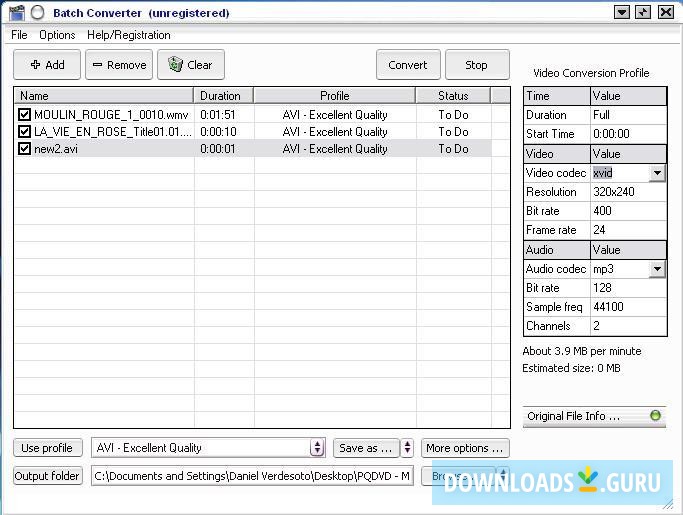This screenshot has height=515, width=683.
Task: Click the Duration value Full
Action: click(x=601, y=115)
